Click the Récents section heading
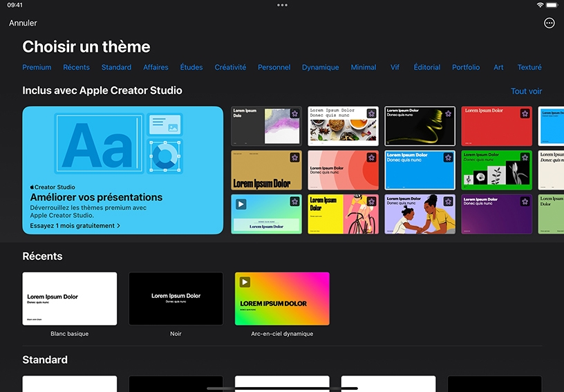Image resolution: width=564 pixels, height=392 pixels. 42,256
